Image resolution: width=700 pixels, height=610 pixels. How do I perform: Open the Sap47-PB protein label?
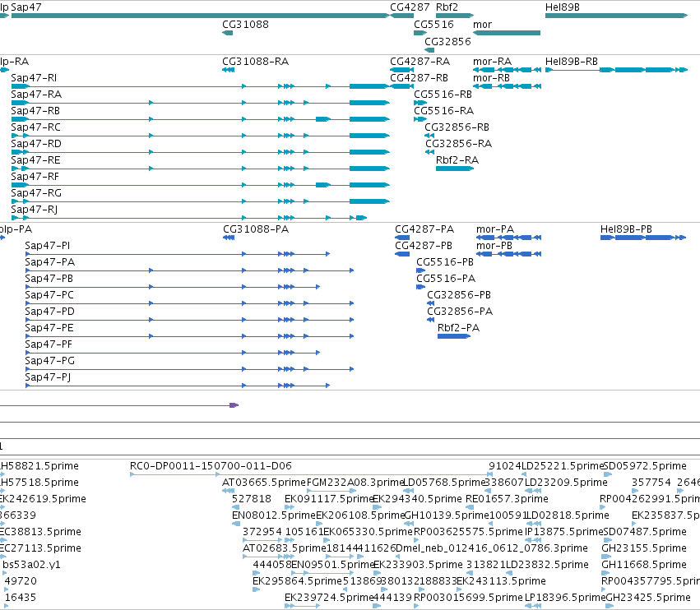click(x=49, y=279)
